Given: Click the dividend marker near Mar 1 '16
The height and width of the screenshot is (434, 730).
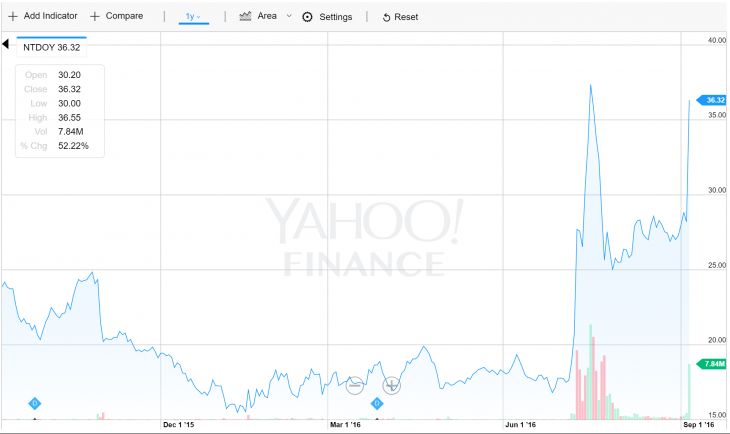Looking at the screenshot, I should [377, 403].
